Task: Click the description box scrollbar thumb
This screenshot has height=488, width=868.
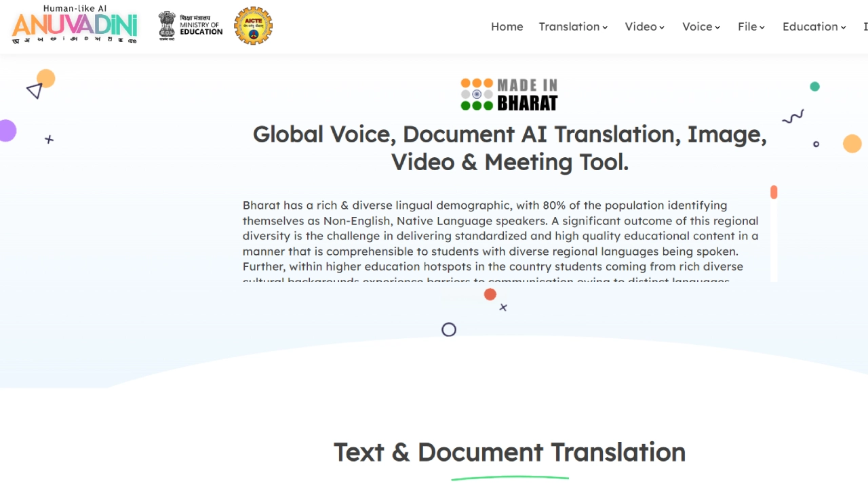Action: pos(774,192)
